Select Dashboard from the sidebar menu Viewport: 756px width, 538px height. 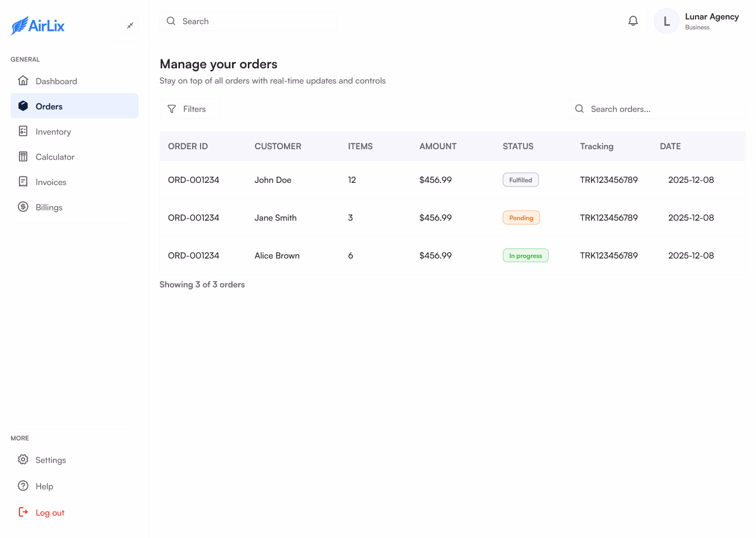tap(56, 80)
